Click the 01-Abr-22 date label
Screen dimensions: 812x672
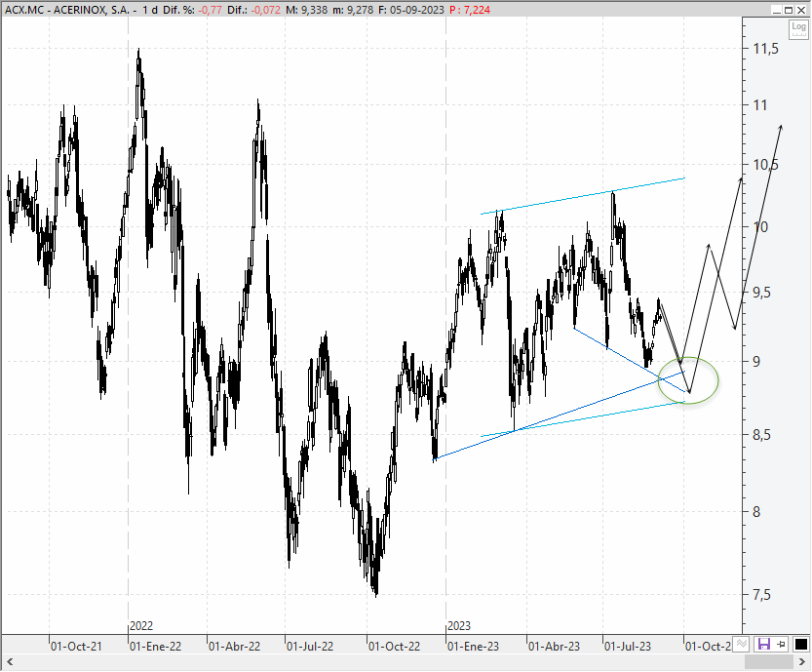click(234, 647)
